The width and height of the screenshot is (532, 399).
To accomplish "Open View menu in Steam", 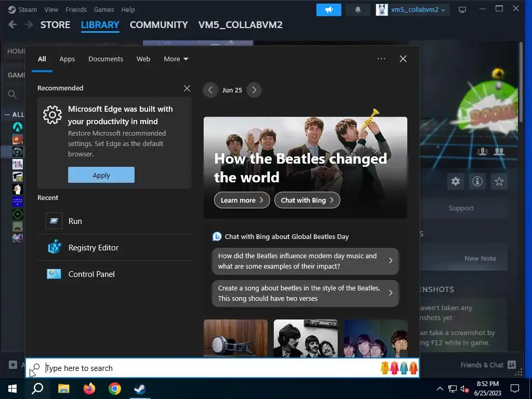I will tap(51, 10).
